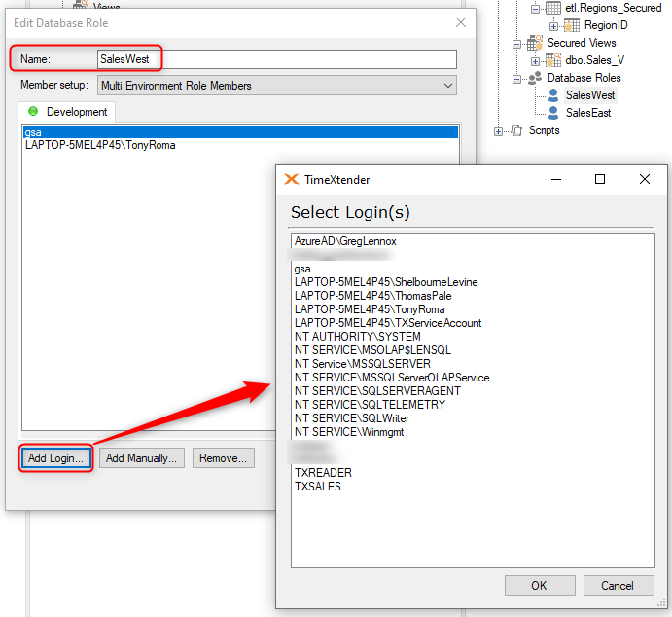Viewport: 672px width, 617px height.
Task: Open the Member setup dropdown
Action: pyautogui.click(x=277, y=86)
